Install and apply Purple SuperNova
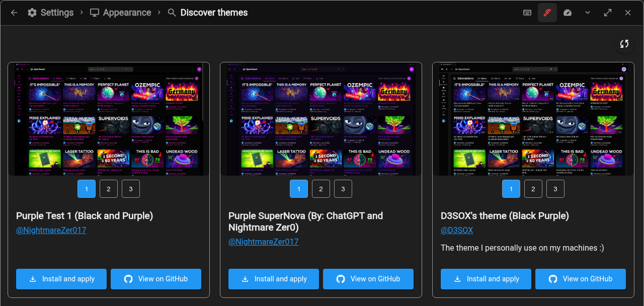644x306 pixels. (274, 279)
